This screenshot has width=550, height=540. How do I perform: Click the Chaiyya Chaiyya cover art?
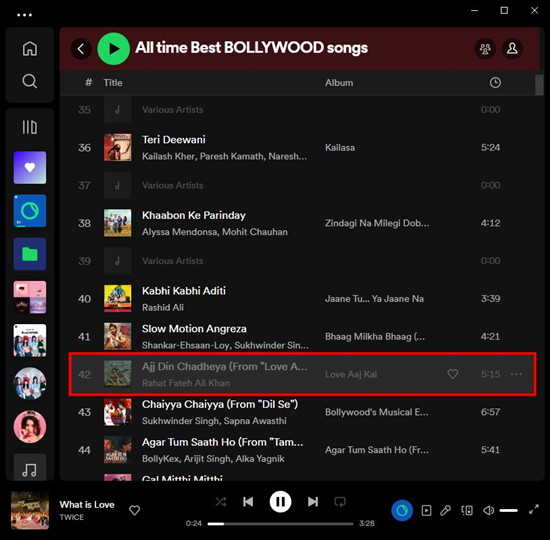(118, 412)
